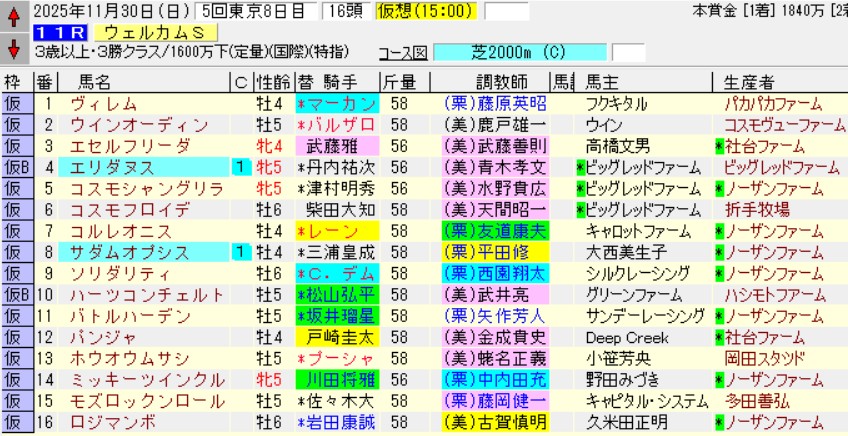Open the 芝2000m (C) course selector
848x436 pixels.
524,52
